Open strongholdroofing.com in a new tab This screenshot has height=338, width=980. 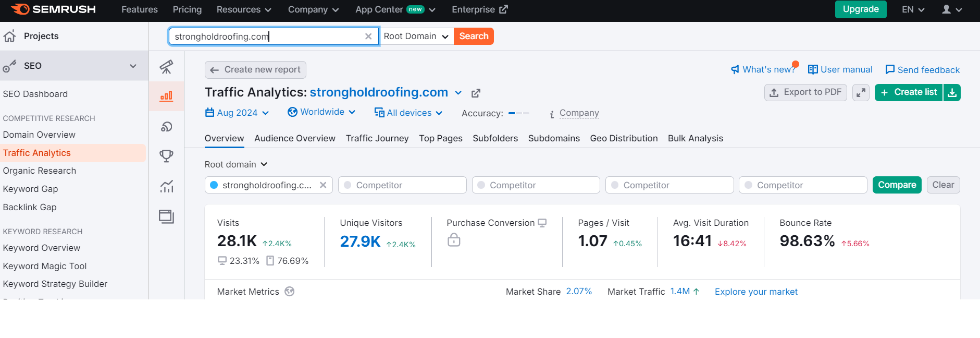[x=476, y=93]
